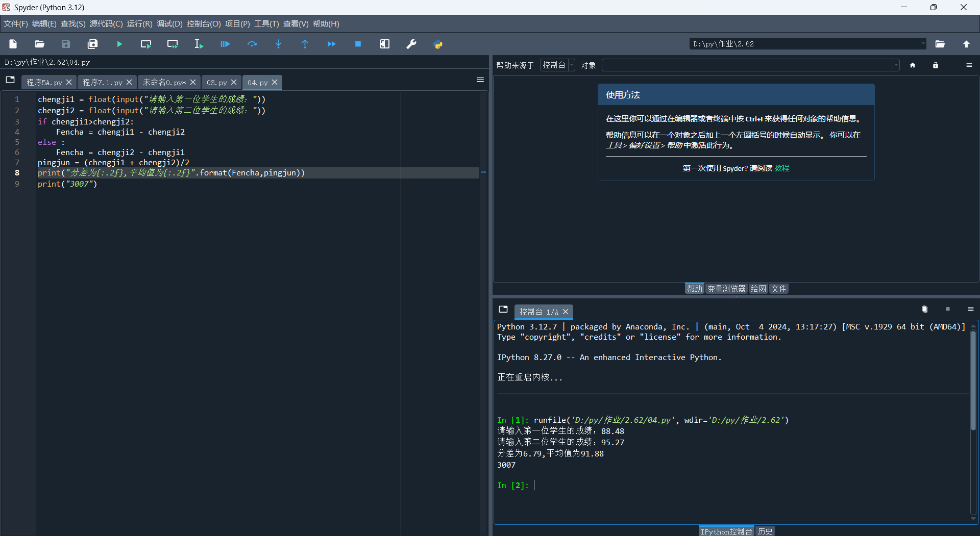The height and width of the screenshot is (536, 980).
Task: Open the help pane options menu
Action: point(969,65)
